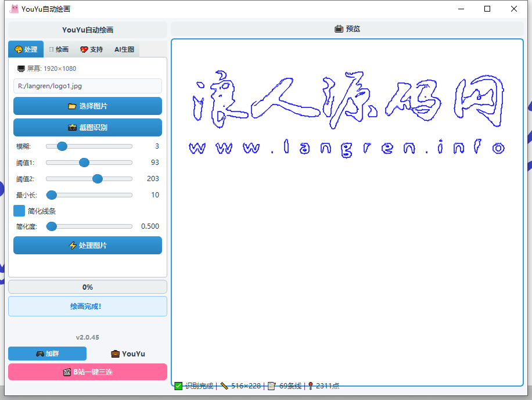532x400 pixels.
Task: Click the TV icon next to 预览
Action: (339, 28)
